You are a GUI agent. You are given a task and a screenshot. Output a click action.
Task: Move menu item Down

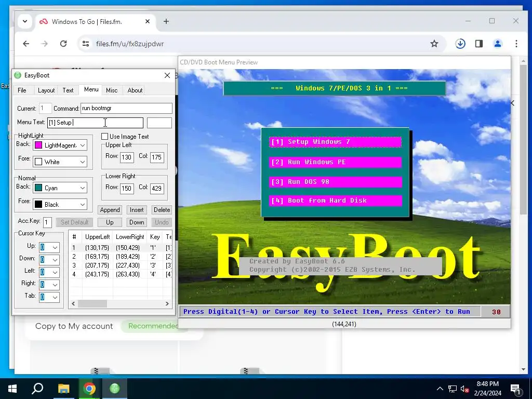[137, 222]
